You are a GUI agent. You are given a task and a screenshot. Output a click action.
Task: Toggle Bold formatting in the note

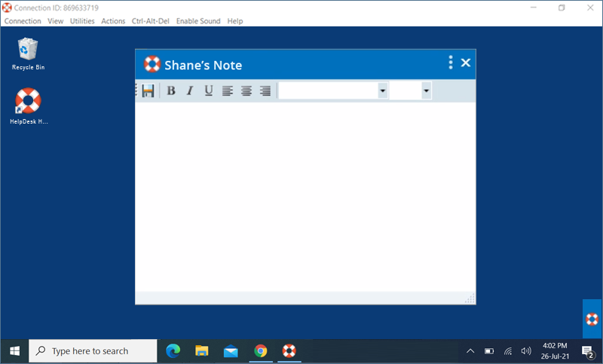pyautogui.click(x=171, y=91)
